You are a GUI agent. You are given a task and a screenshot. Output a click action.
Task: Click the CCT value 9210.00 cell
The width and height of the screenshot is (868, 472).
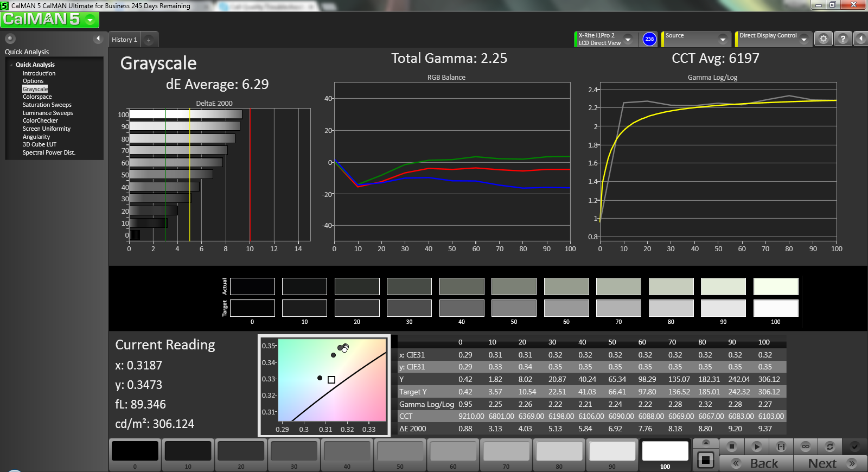click(471, 416)
